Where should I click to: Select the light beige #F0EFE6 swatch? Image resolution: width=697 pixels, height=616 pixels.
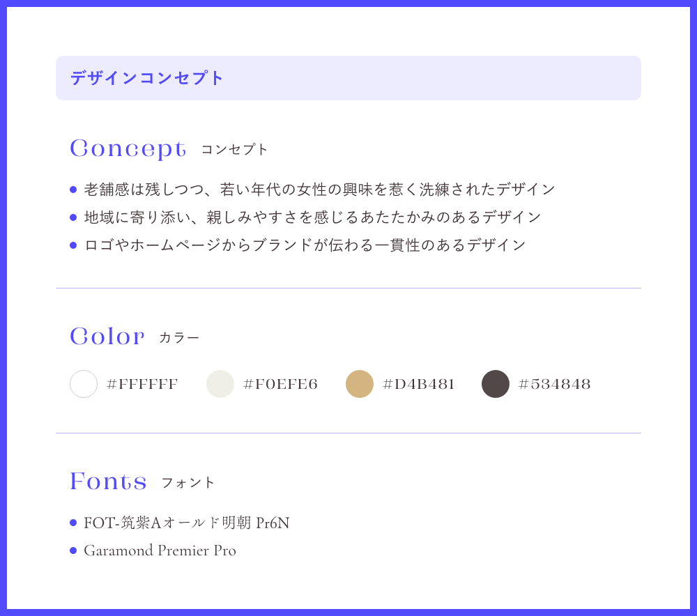tap(220, 383)
